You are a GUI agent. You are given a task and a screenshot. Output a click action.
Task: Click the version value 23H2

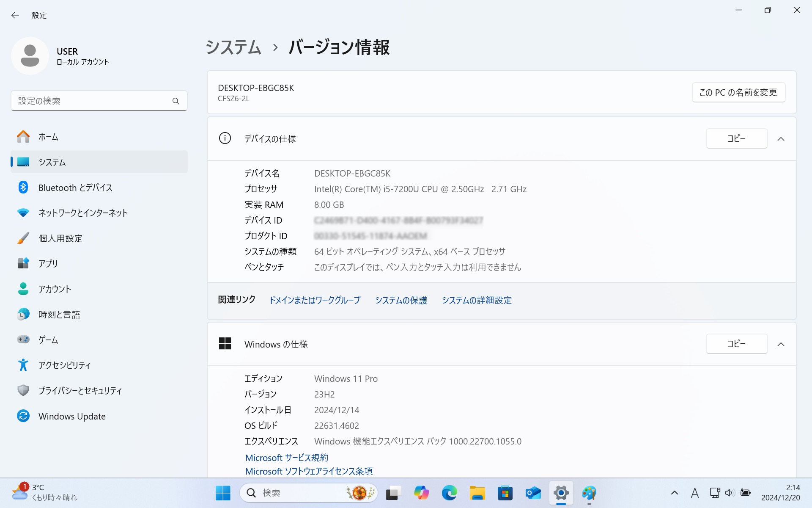tap(324, 395)
